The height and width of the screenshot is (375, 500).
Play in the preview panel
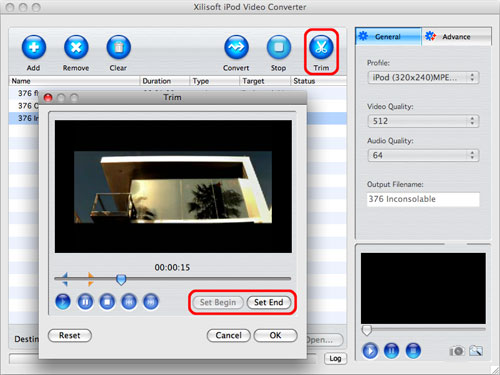pos(370,351)
